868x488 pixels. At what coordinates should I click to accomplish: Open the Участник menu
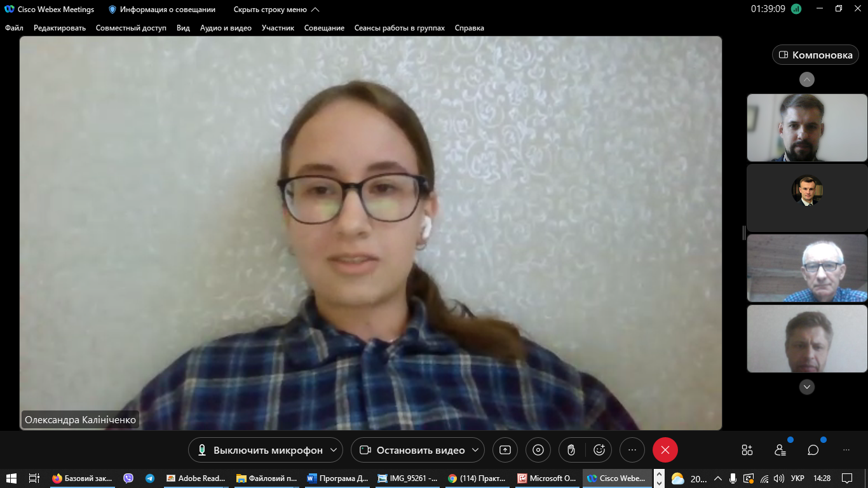tap(278, 28)
